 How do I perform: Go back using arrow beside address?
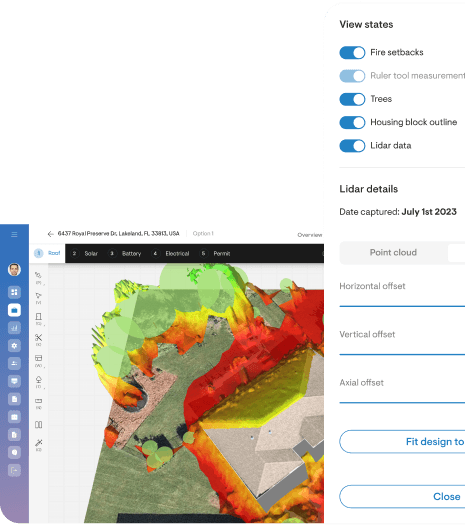tap(50, 234)
